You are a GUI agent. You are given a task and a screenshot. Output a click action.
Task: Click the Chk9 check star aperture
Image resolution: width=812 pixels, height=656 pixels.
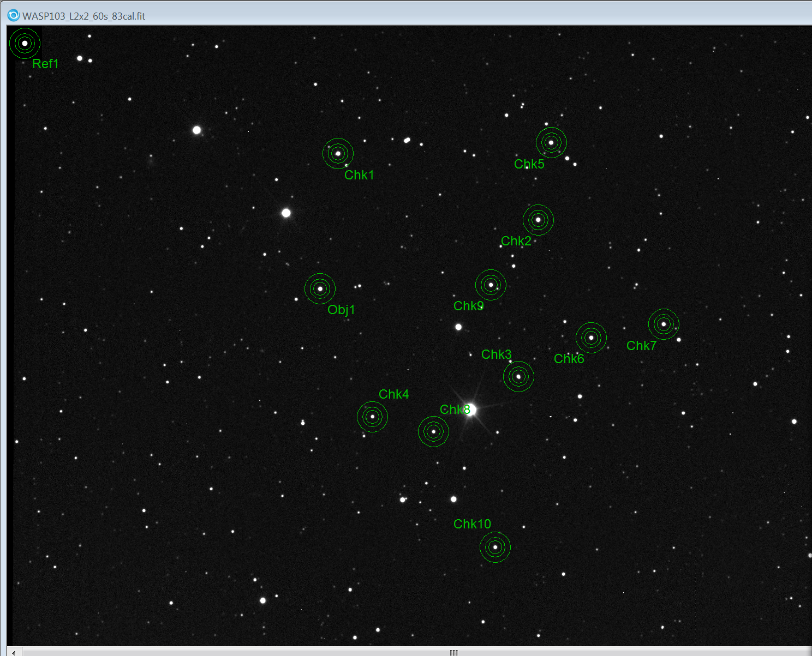(x=491, y=285)
